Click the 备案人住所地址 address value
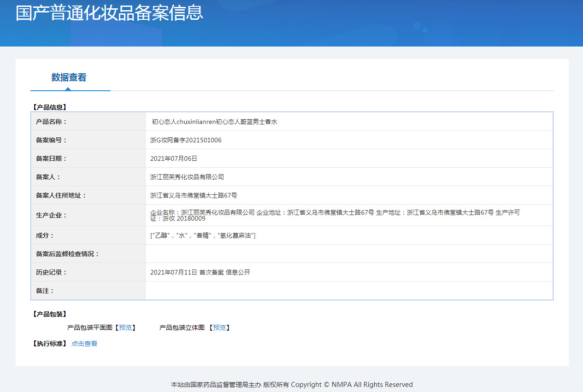 pos(194,195)
